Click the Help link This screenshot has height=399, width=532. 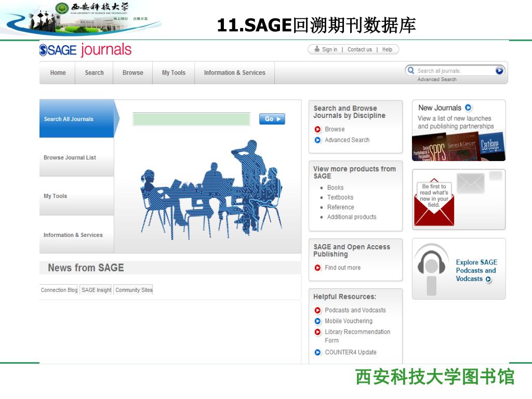pyautogui.click(x=387, y=49)
